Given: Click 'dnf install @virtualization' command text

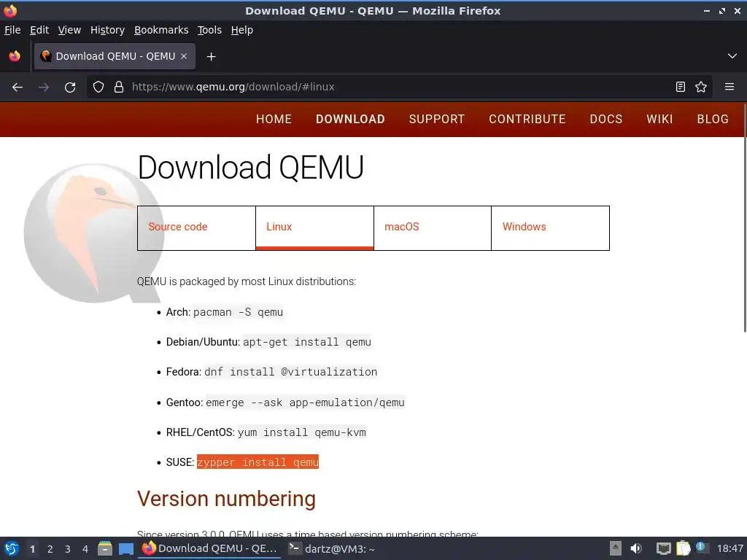Looking at the screenshot, I should point(290,372).
